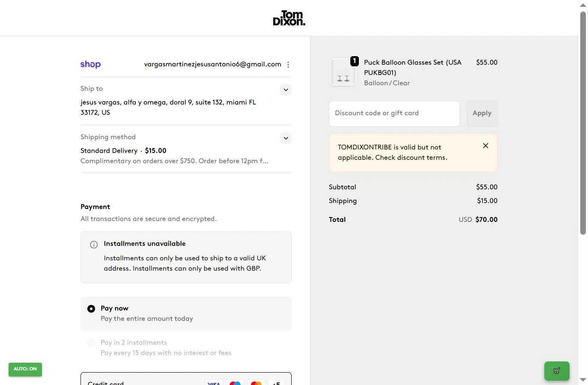Click the Shop Pay logo
The image size is (588, 385).
[x=90, y=64]
